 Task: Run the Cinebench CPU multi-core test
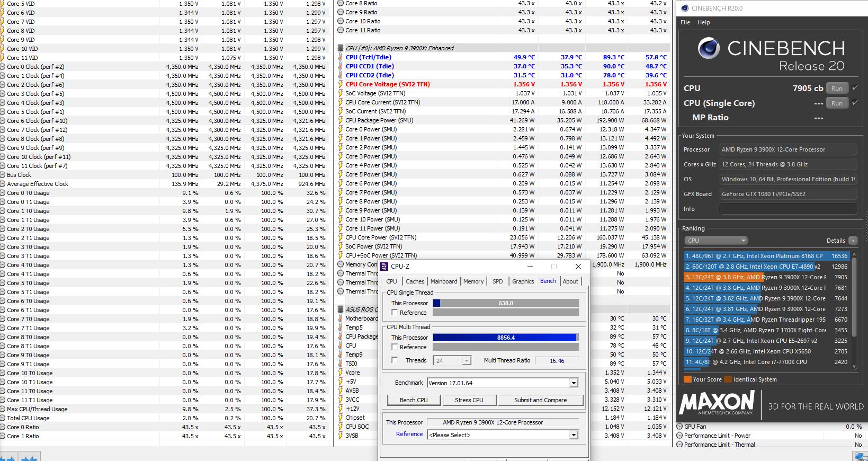[x=837, y=88]
